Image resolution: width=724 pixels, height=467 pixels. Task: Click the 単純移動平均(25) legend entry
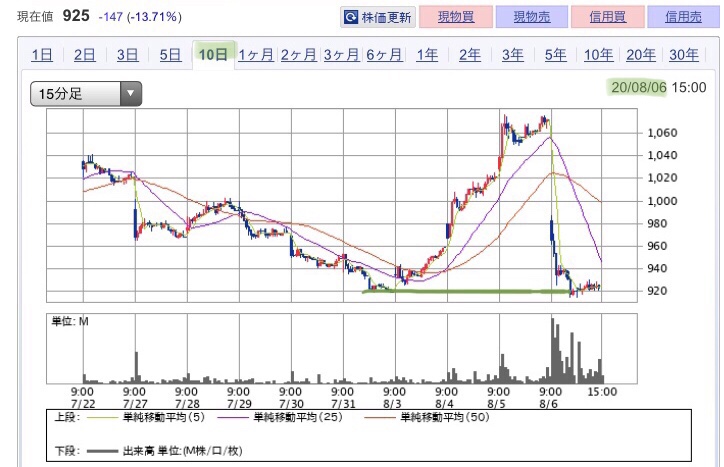point(280,418)
